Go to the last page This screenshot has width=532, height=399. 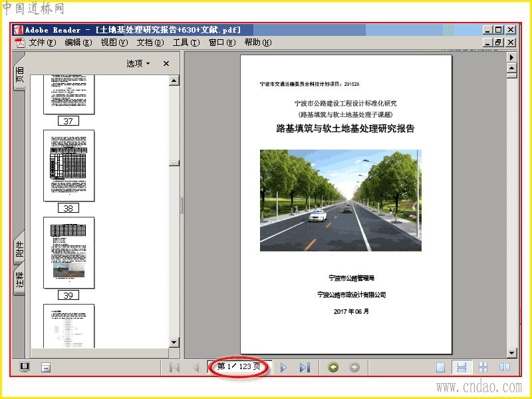coord(305,368)
